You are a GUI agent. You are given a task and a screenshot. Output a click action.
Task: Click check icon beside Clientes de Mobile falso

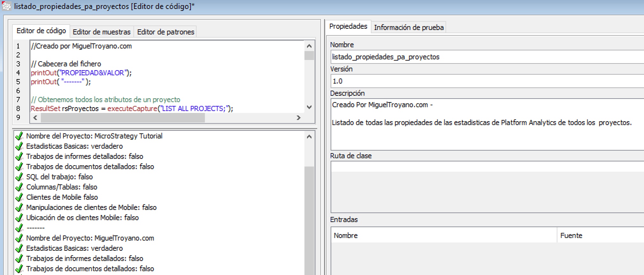pos(19,197)
